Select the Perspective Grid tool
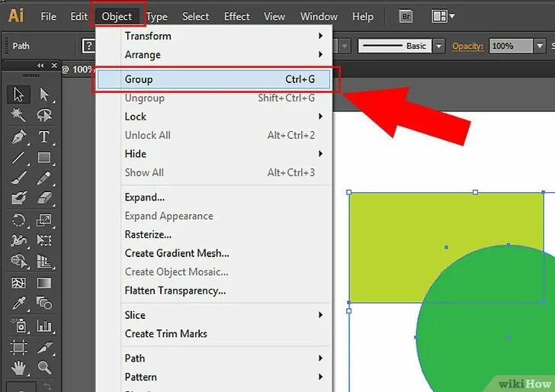This screenshot has height=392, width=555. tap(44, 262)
